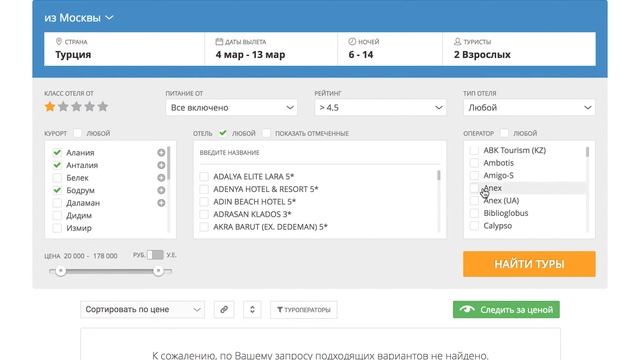
Task: Toggle currency switch between РУБ and У.Е.
Action: pos(155,255)
